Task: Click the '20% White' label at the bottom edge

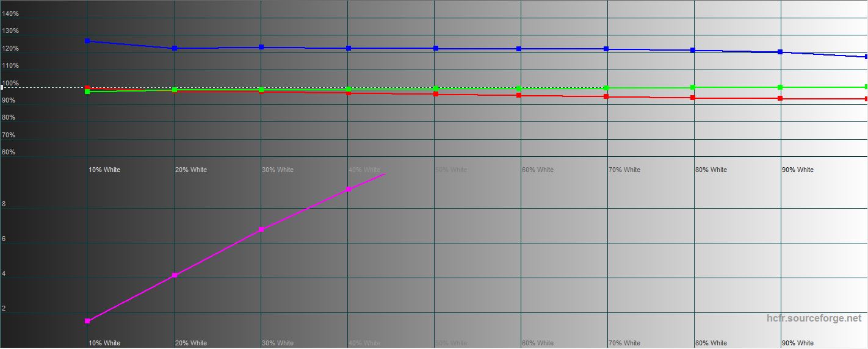Action: point(191,343)
